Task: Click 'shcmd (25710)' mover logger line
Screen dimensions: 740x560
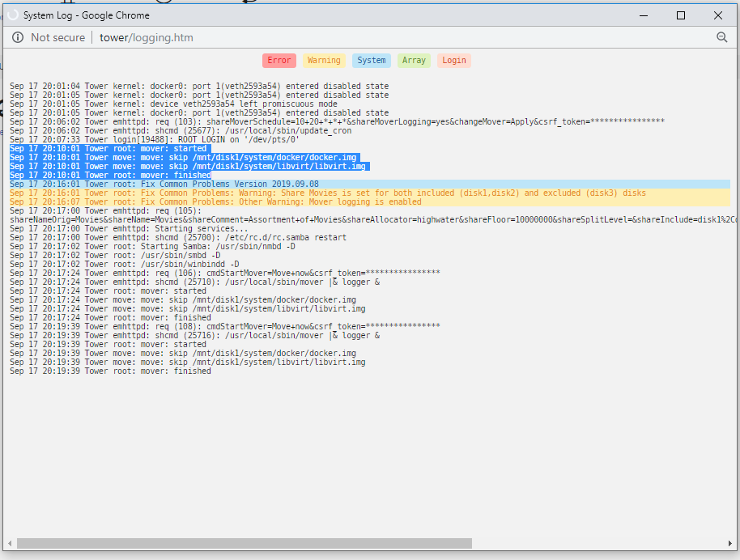Action: click(x=195, y=282)
